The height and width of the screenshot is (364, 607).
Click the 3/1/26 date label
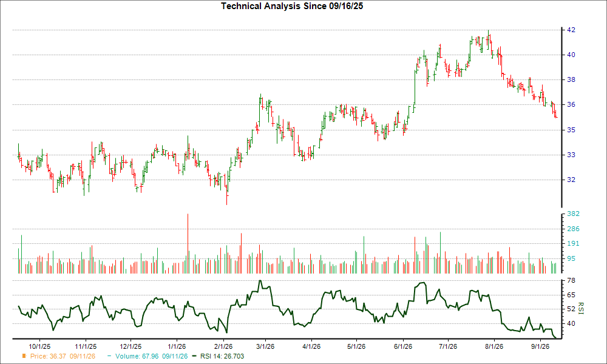point(265,346)
